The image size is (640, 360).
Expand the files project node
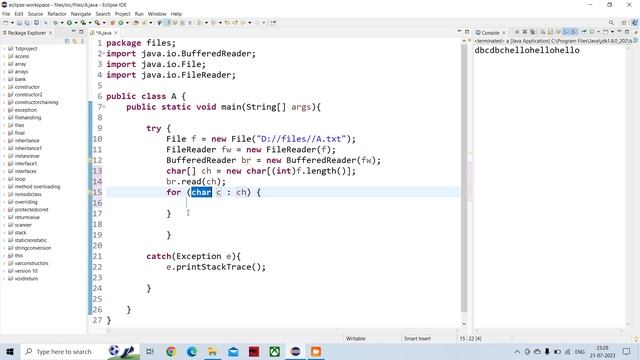pos(4,125)
